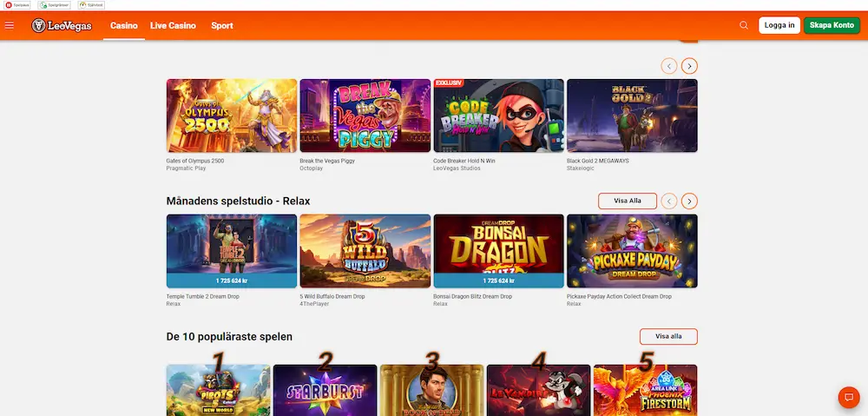Viewport: 868px width, 416px height.
Task: Click Pickaxe Payday Action Collect Dream Drop title
Action: (x=619, y=297)
